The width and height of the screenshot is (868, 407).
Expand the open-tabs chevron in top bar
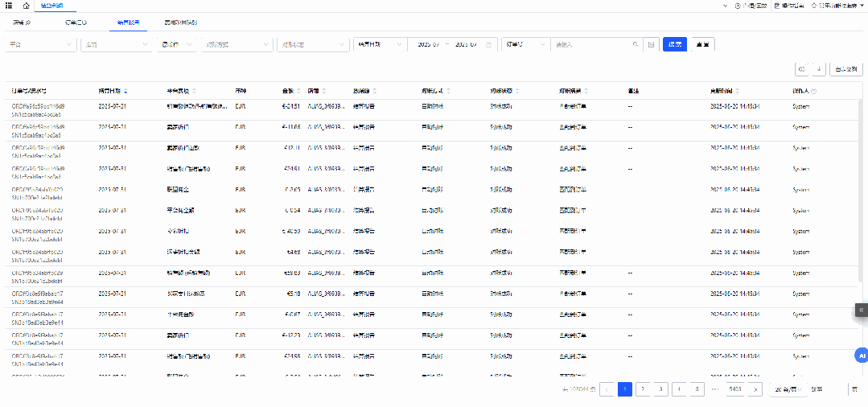(x=725, y=6)
